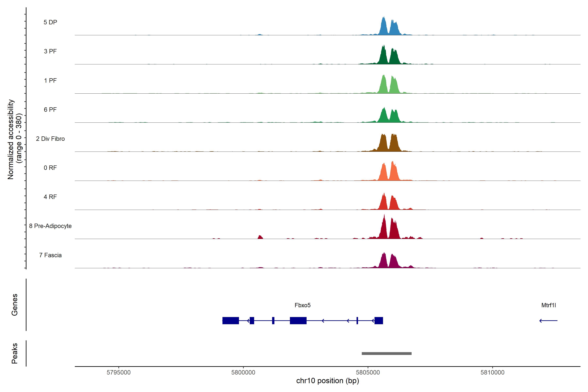
Task: Click the gray peak region bar
Action: click(386, 353)
